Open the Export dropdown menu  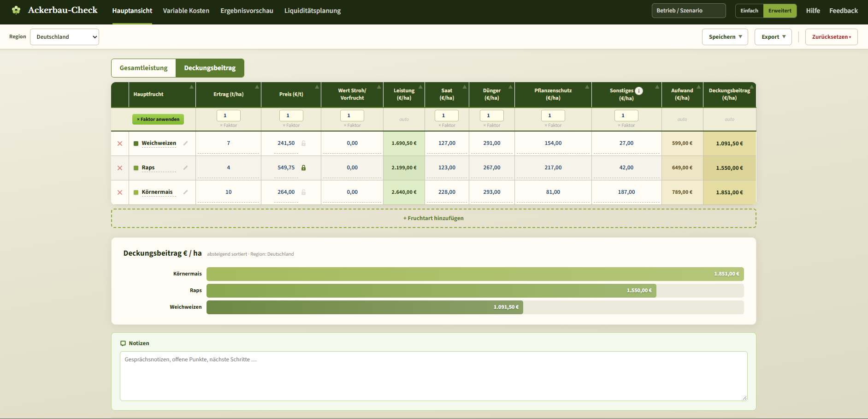[773, 37]
